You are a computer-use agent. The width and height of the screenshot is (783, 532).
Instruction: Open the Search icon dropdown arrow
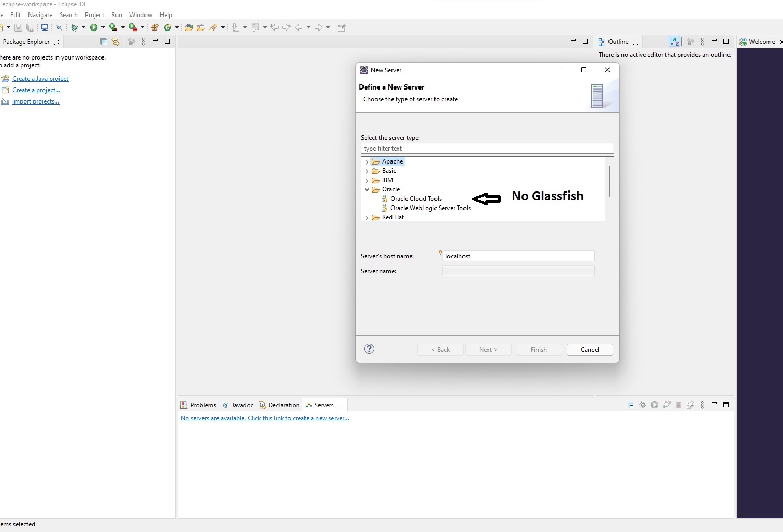click(x=223, y=27)
